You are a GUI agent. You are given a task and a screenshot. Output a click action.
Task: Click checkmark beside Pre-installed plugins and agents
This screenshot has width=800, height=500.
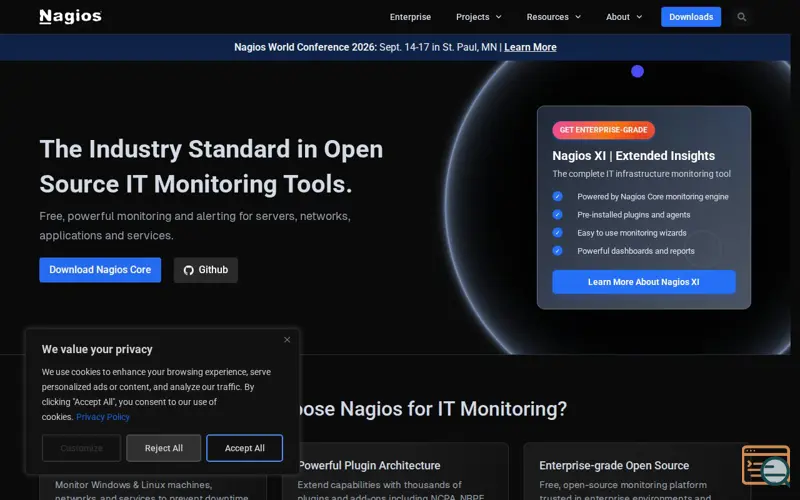[558, 215]
